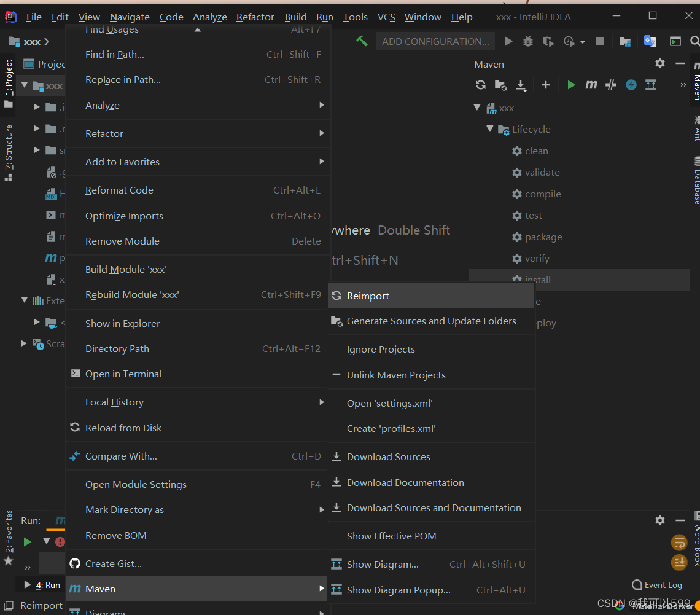The height and width of the screenshot is (615, 700).
Task: Click Execute Maven Goal m icon
Action: coord(591,85)
